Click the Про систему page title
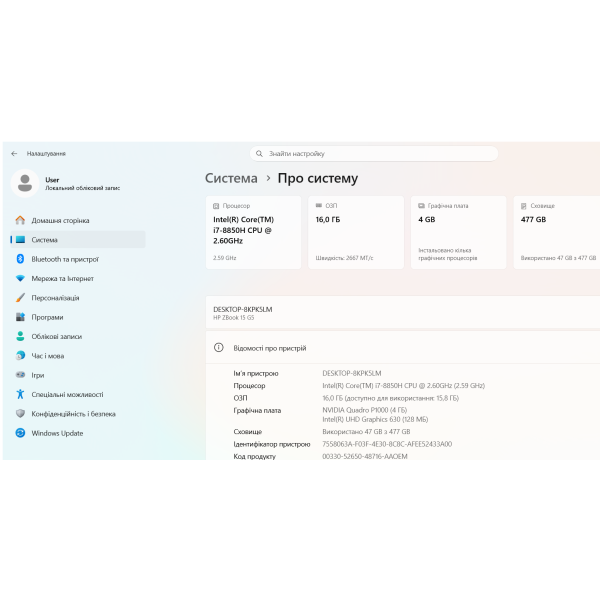 [x=318, y=178]
